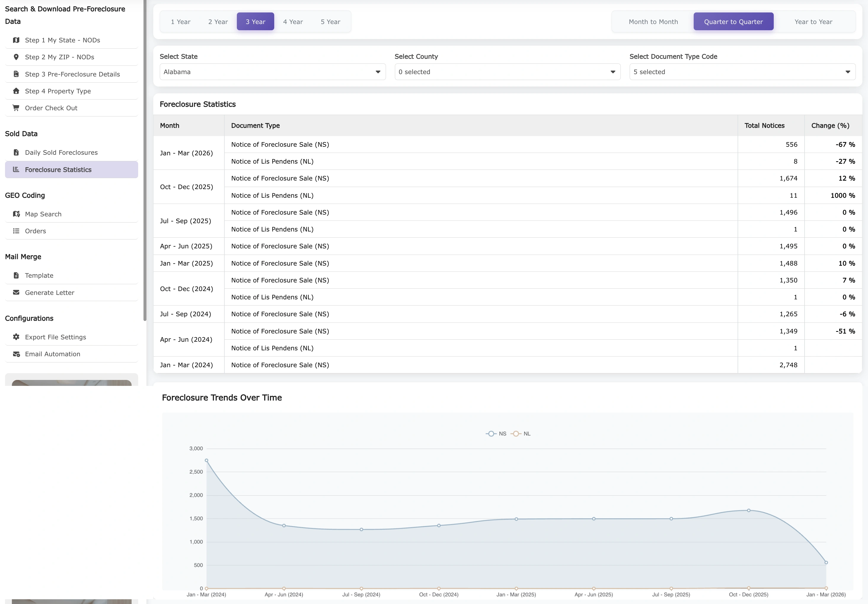Screen dimensions: 868x604
Task: Toggle the NS series in the chart legend
Action: [x=496, y=434]
